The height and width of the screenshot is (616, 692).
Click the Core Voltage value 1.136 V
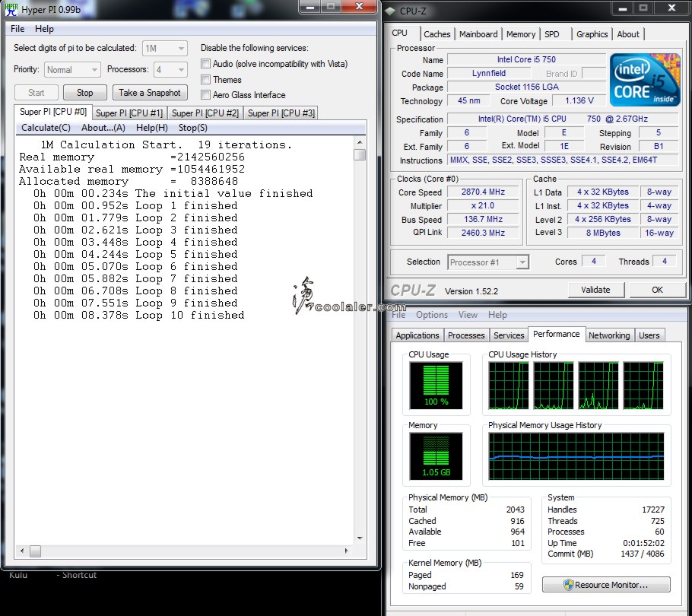pyautogui.click(x=579, y=100)
